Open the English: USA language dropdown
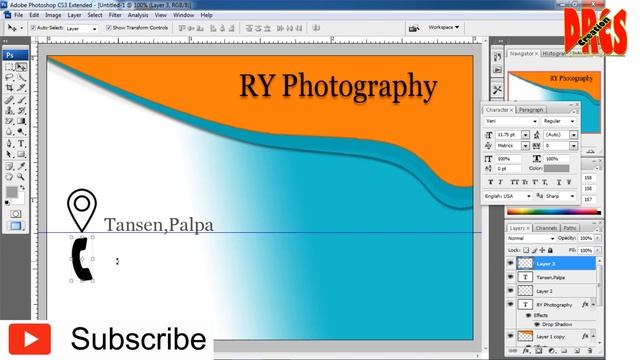The width and height of the screenshot is (640, 360). (508, 196)
